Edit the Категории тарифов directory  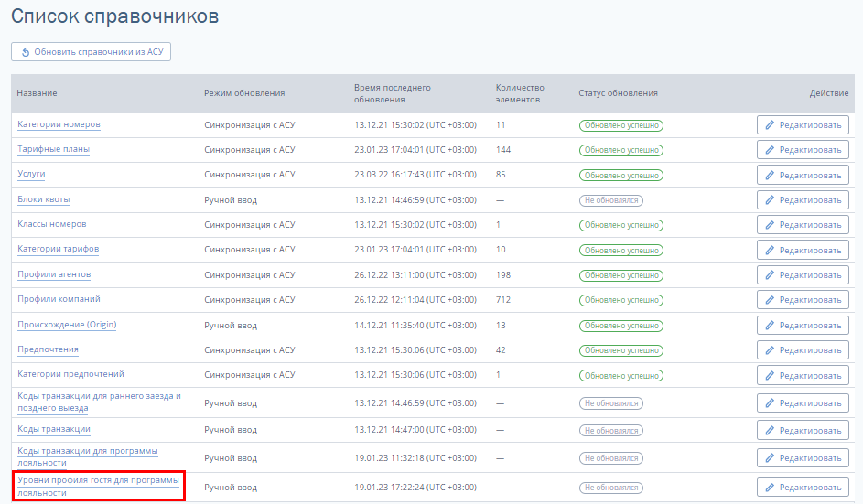point(803,251)
